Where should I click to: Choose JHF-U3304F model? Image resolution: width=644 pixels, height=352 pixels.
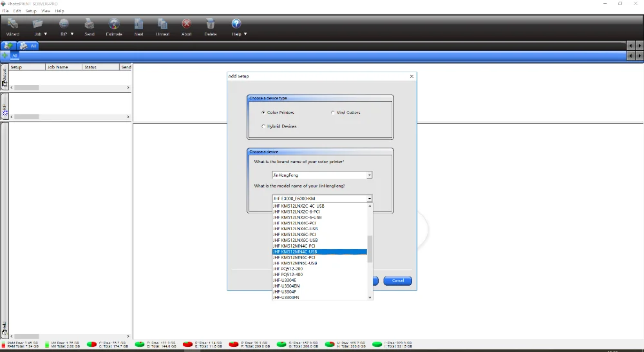319,291
